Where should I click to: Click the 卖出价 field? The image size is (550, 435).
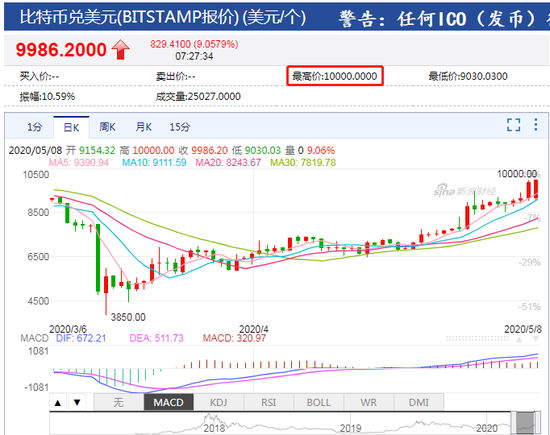[176, 76]
